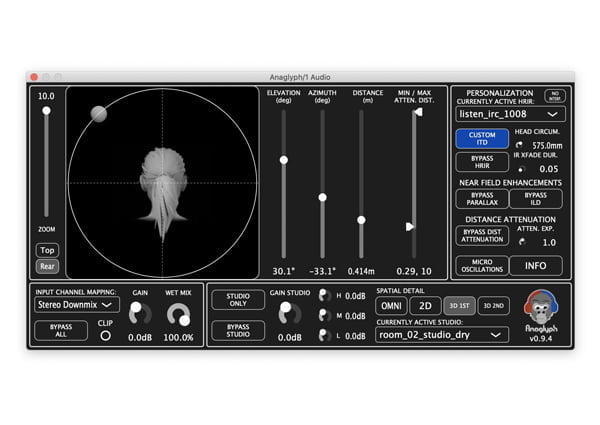600x425 pixels.
Task: Click the M band gain knob
Action: 324,315
